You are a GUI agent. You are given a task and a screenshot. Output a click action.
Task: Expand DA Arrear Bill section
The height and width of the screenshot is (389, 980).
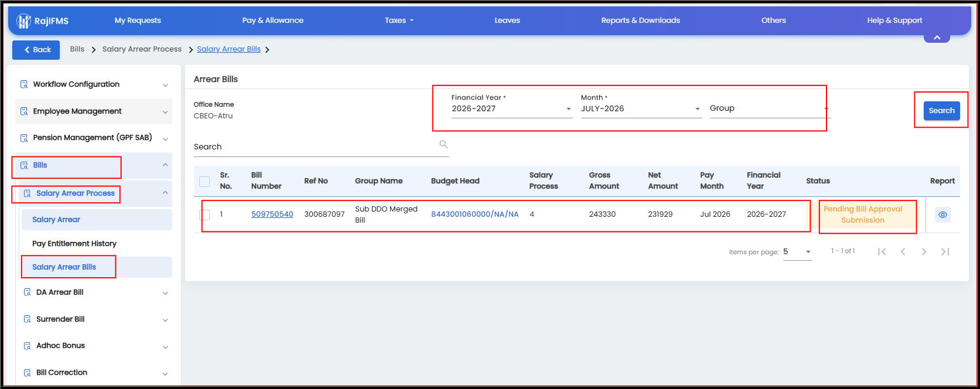(x=165, y=293)
